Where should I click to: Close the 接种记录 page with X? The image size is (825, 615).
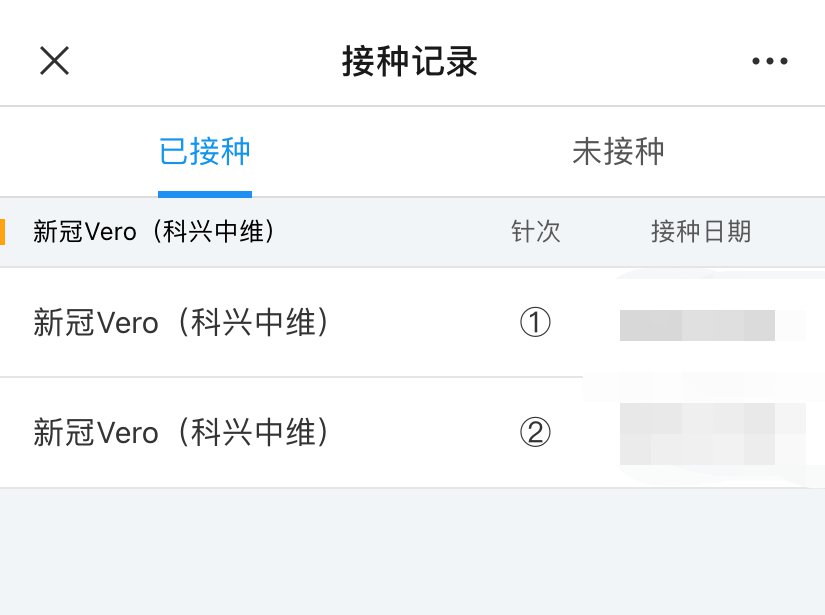point(54,61)
